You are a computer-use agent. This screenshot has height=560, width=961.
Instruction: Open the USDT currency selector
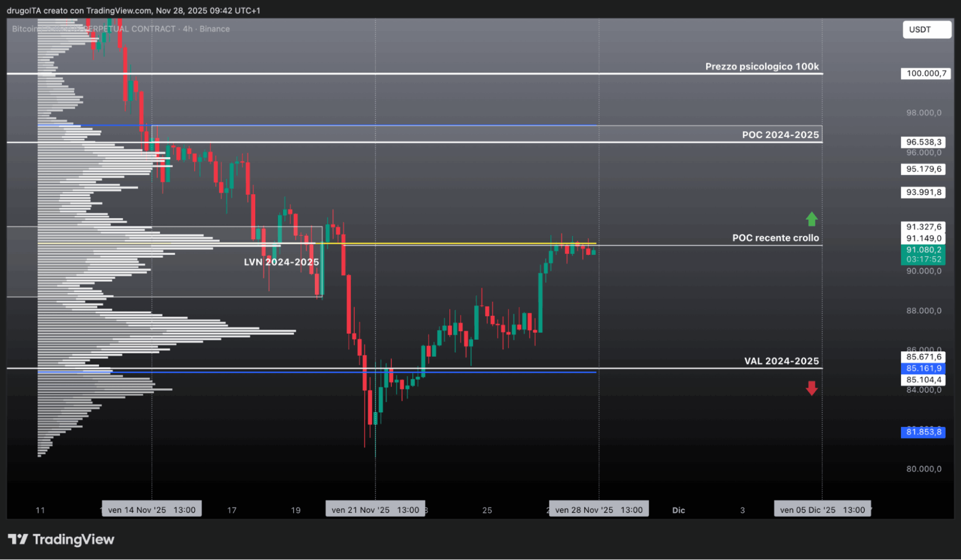(x=926, y=30)
